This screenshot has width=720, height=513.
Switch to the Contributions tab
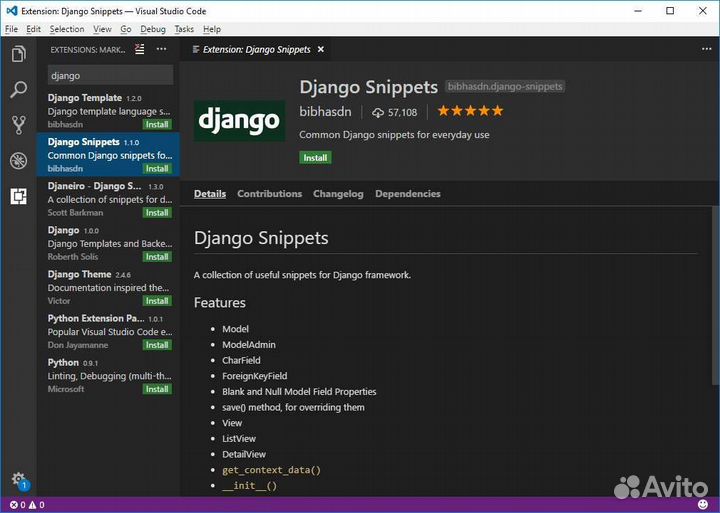[269, 194]
